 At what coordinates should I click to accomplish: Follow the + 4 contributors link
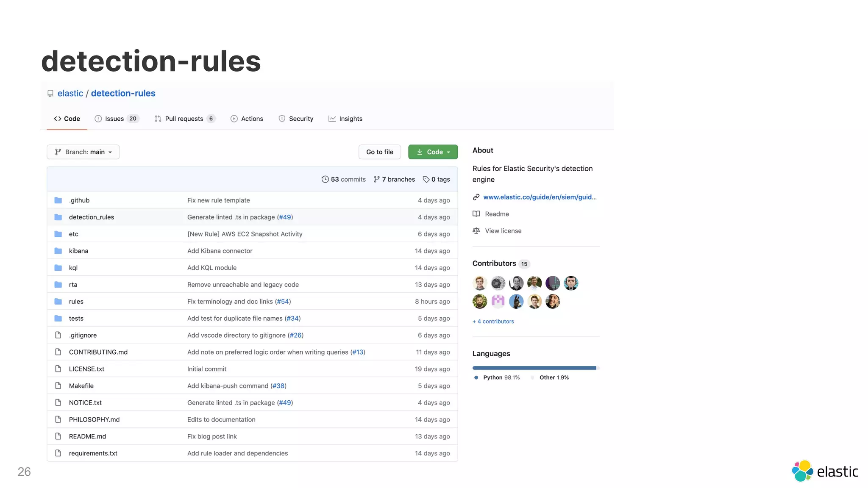click(493, 322)
